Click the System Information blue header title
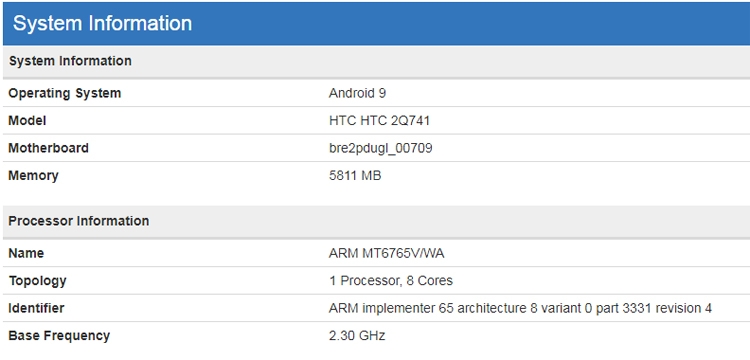Image resolution: width=750 pixels, height=360 pixels. tap(102, 23)
